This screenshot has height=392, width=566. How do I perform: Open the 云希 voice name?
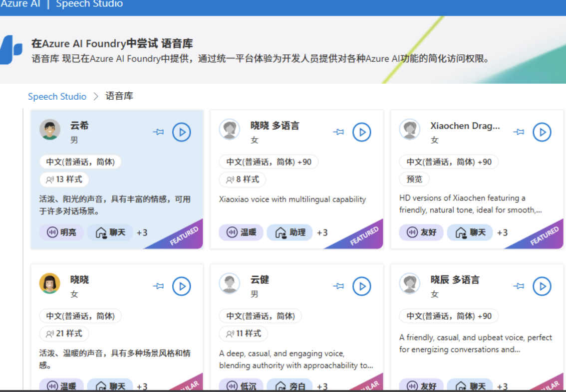(79, 126)
